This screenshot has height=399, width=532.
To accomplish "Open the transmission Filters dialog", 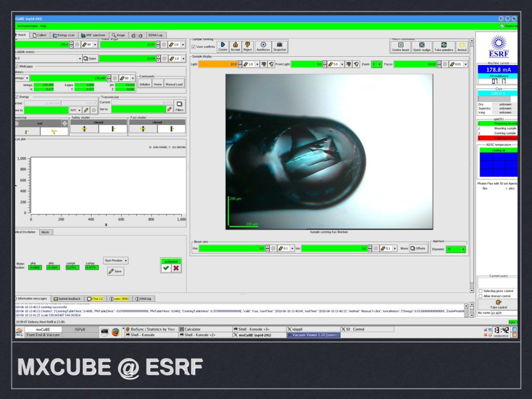I will click(179, 106).
